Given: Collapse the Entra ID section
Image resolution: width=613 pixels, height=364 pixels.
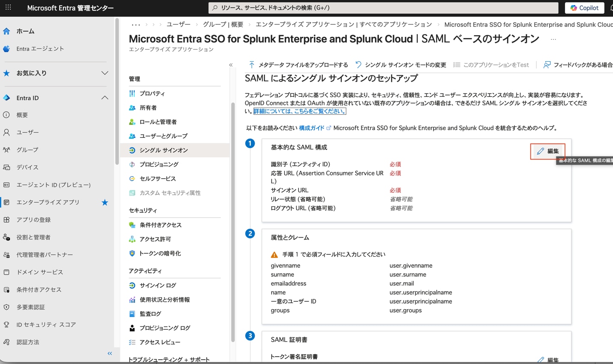Looking at the screenshot, I should 105,98.
